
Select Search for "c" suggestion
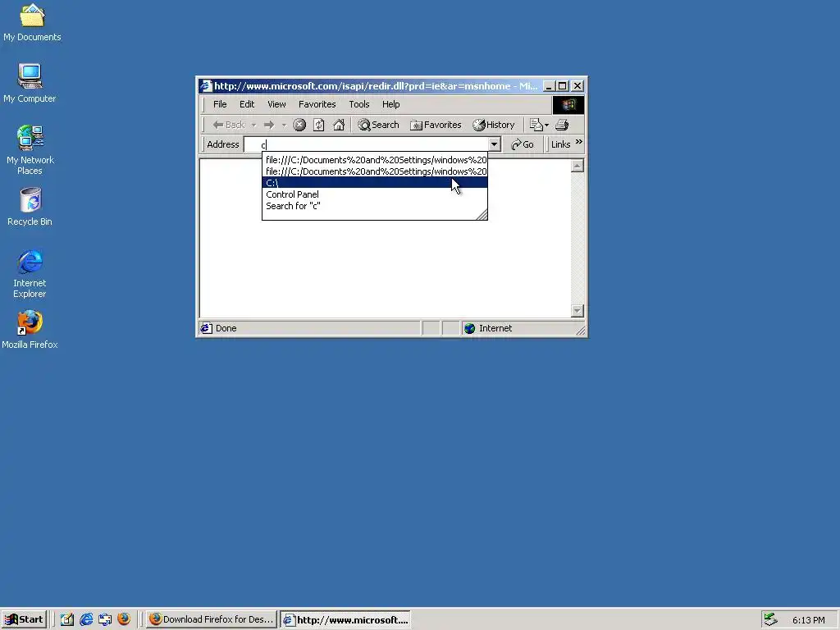point(375,206)
